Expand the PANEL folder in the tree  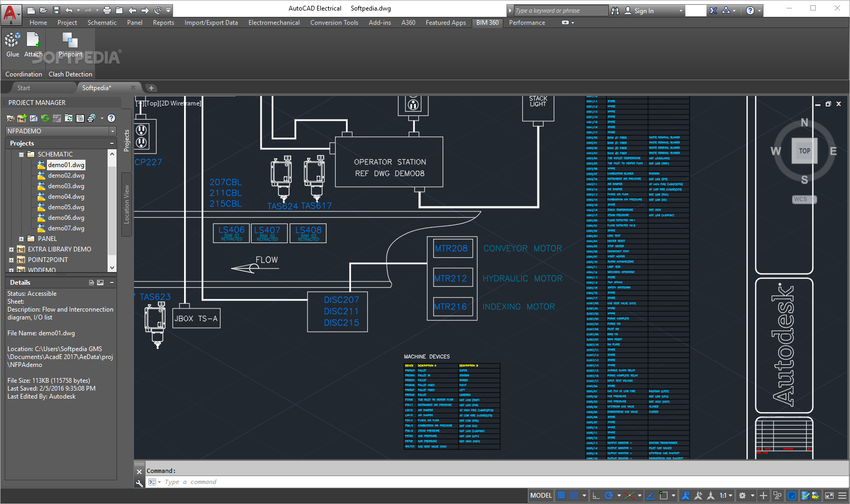(x=21, y=239)
